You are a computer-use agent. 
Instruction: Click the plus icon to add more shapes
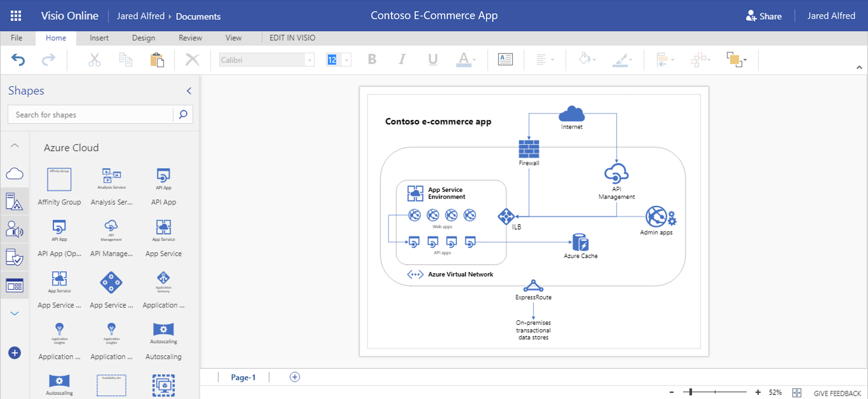click(x=15, y=353)
